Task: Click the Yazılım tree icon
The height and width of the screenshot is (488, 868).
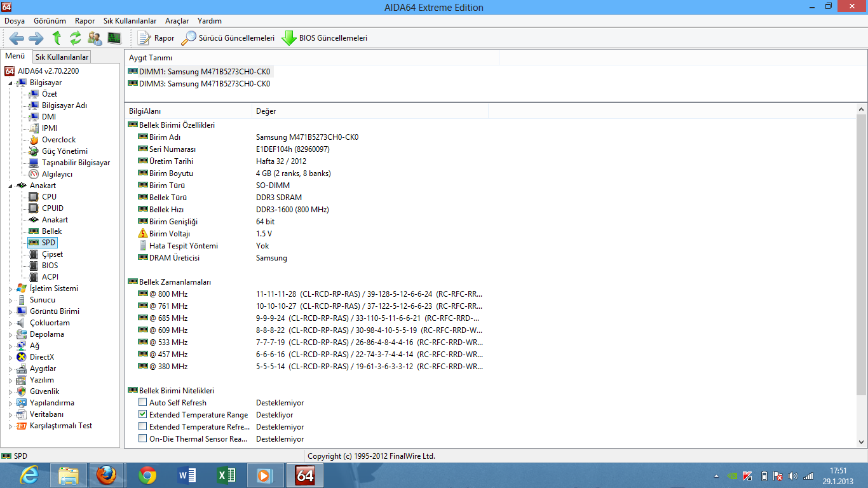Action: tap(22, 380)
